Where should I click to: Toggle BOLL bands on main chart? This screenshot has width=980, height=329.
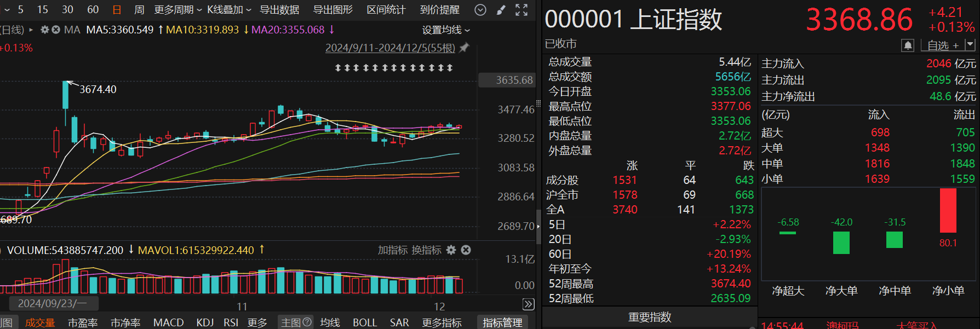(x=365, y=322)
